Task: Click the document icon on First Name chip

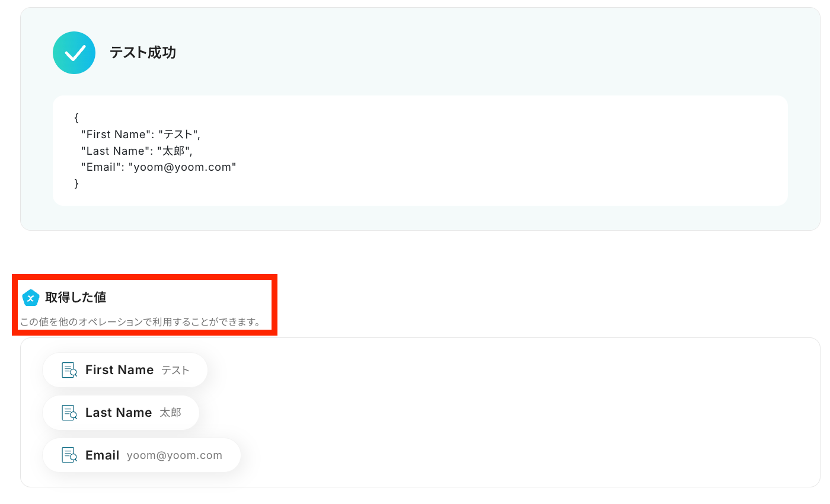Action: pos(69,370)
